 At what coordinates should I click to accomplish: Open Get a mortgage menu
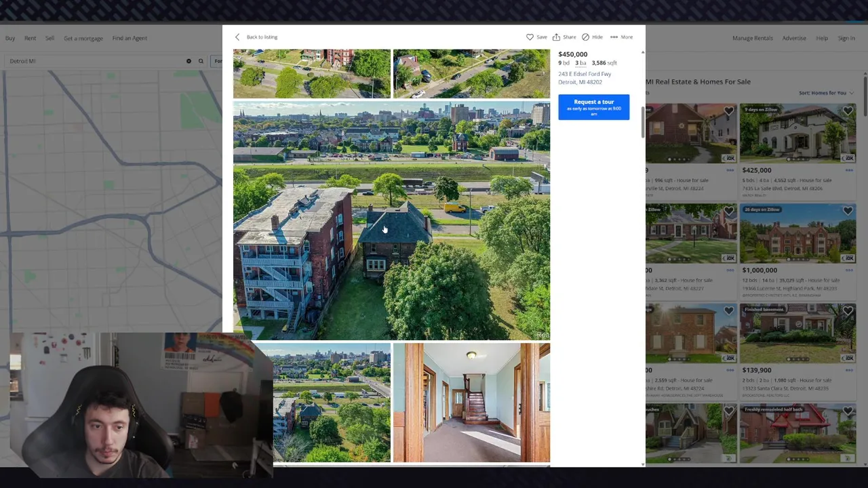(x=83, y=38)
